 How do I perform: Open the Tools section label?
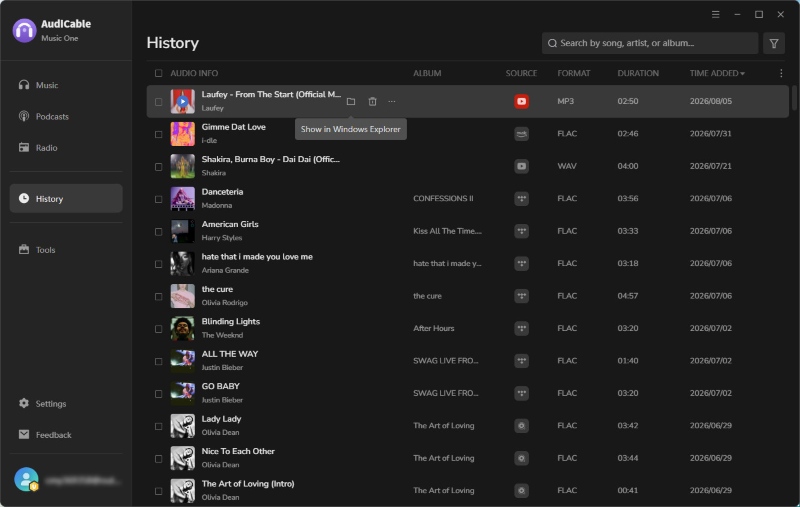(45, 250)
